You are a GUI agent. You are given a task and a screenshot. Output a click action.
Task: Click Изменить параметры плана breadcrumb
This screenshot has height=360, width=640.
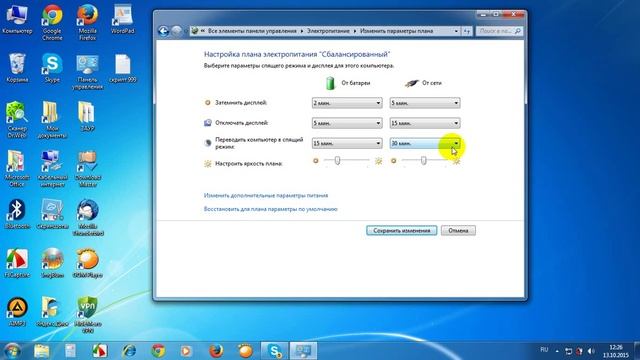[396, 31]
